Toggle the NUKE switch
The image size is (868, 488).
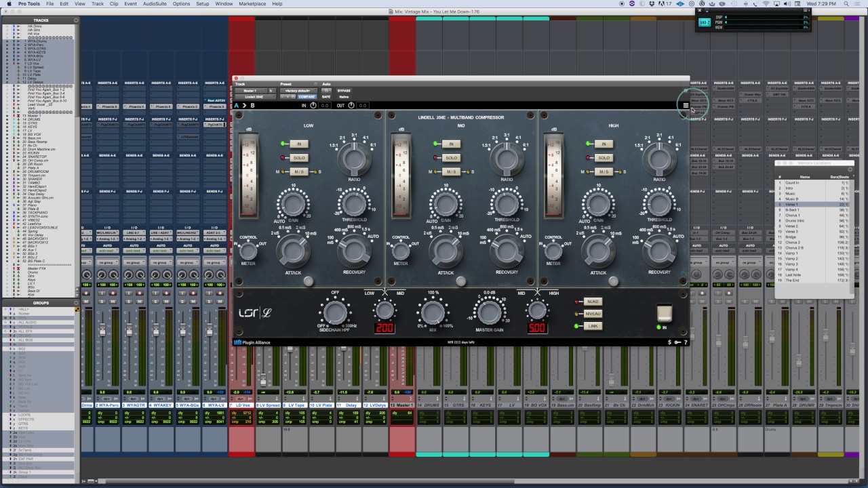(593, 302)
